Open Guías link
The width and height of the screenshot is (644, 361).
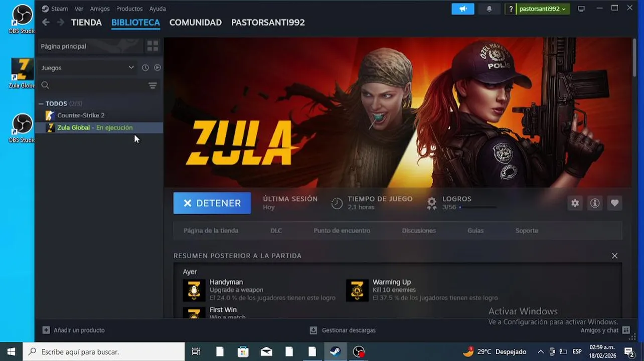pos(475,231)
